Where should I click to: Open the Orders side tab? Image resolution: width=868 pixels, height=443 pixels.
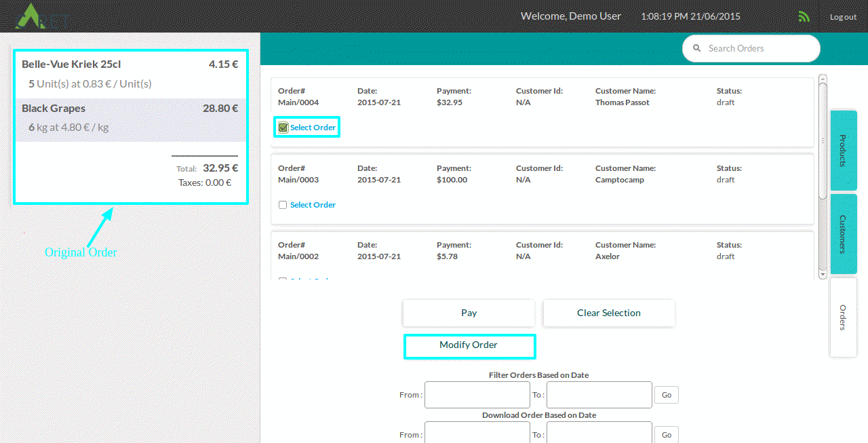843,317
